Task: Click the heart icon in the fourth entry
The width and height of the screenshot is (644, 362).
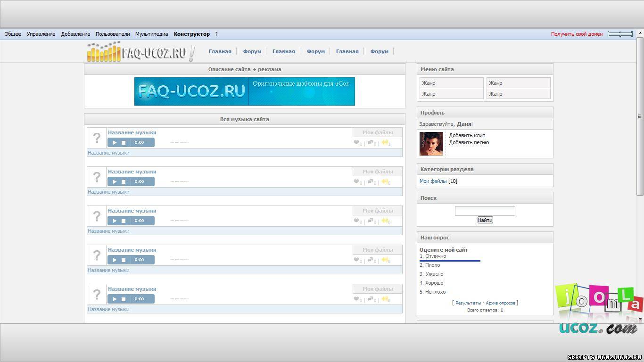Action: click(x=356, y=260)
